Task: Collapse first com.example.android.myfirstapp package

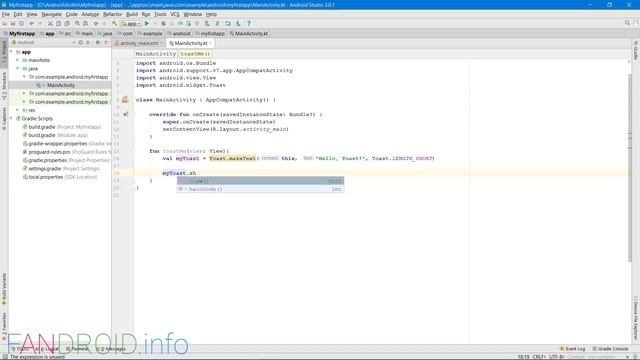Action: click(x=24, y=77)
